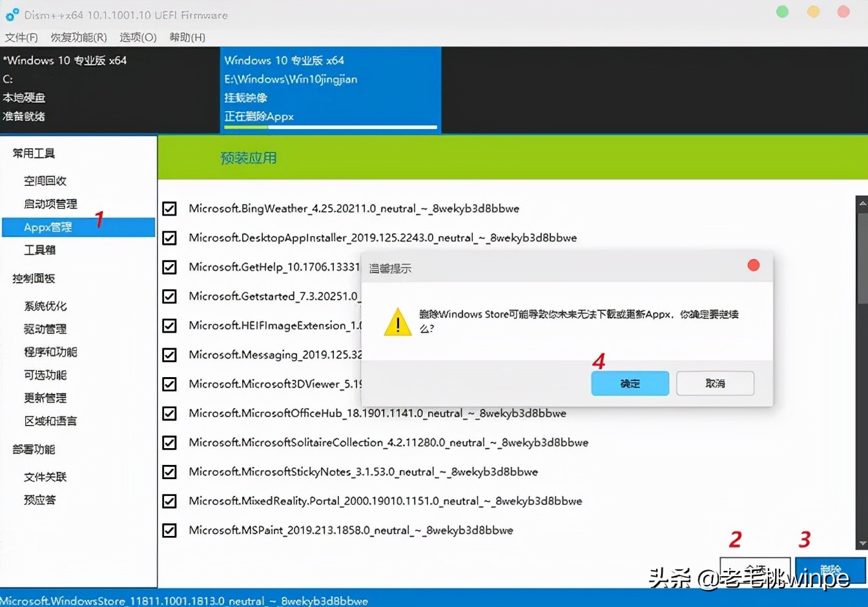
Task: Open 系统优化 in sidebar
Action: 45,306
